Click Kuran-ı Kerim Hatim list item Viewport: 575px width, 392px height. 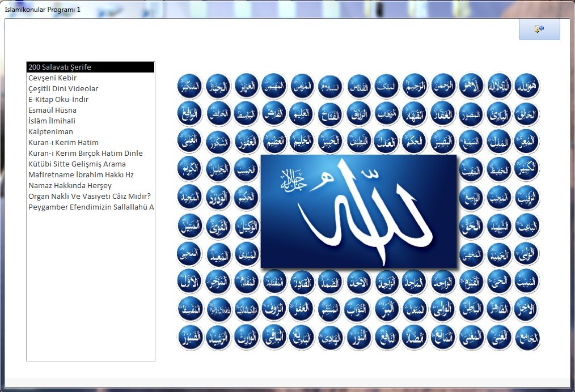tap(64, 143)
